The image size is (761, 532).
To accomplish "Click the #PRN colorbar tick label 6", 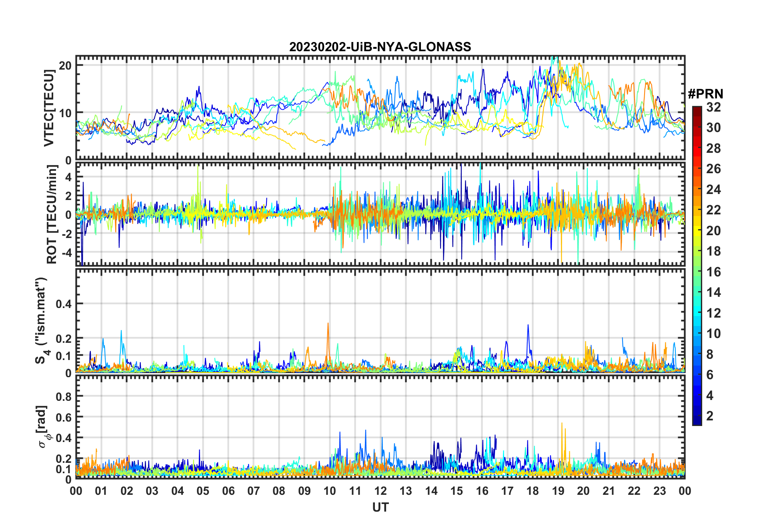I will tap(710, 375).
